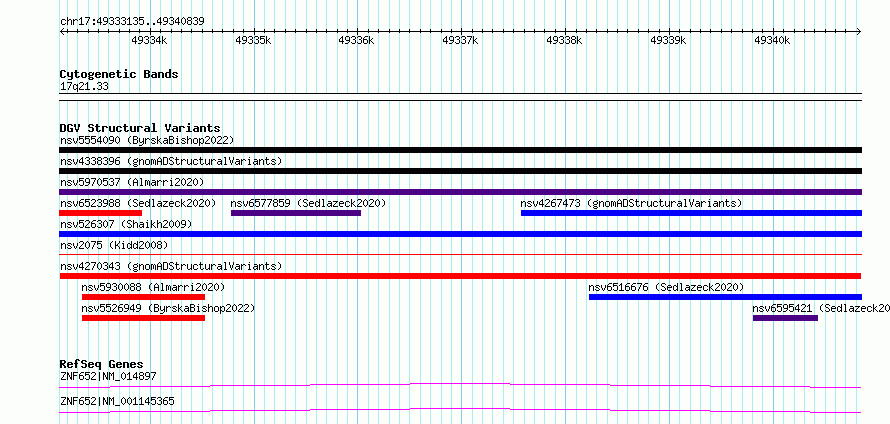Viewport: 890px width, 424px height.
Task: Click the nsv526307 (Shaikh2009) label
Action: click(126, 224)
